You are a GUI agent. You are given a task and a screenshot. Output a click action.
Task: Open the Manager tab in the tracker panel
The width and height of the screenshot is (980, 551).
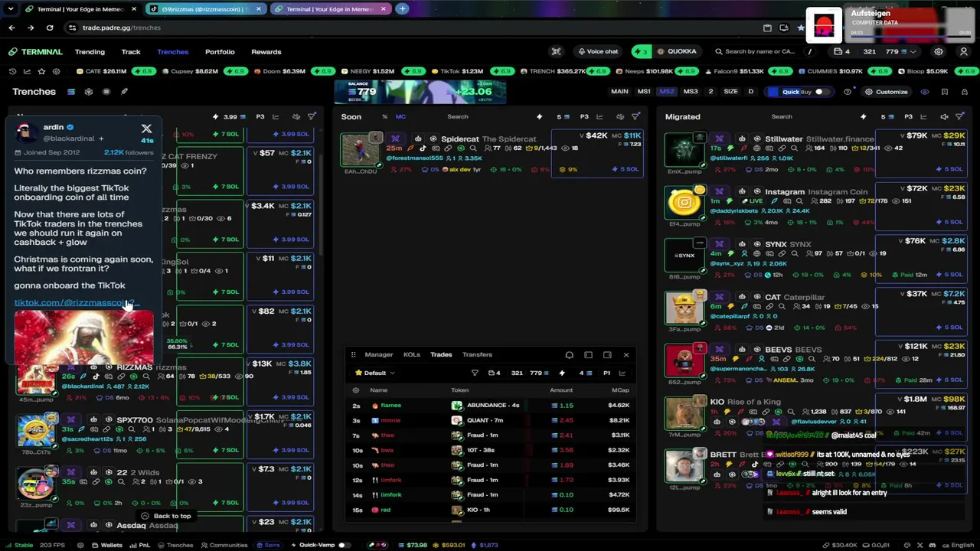[378, 354]
